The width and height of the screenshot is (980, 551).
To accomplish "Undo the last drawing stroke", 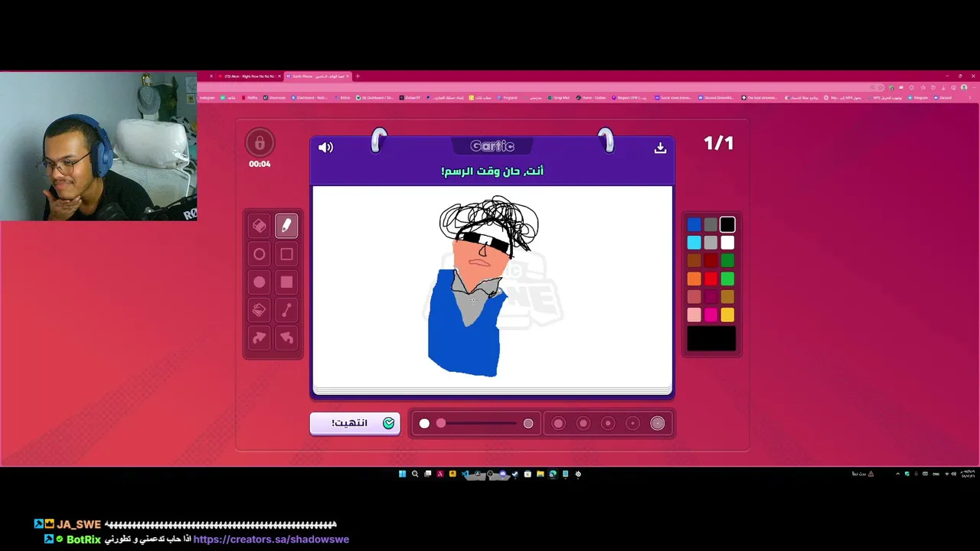I will point(286,337).
